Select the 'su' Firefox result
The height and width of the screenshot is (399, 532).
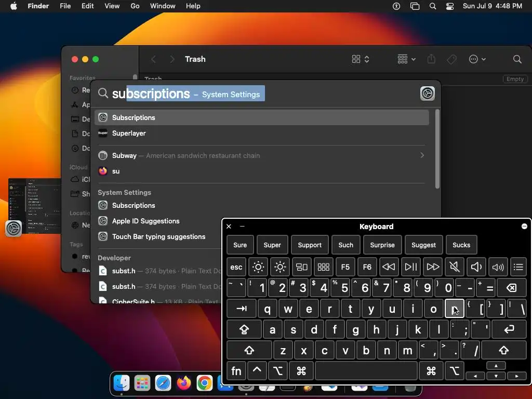[262, 171]
